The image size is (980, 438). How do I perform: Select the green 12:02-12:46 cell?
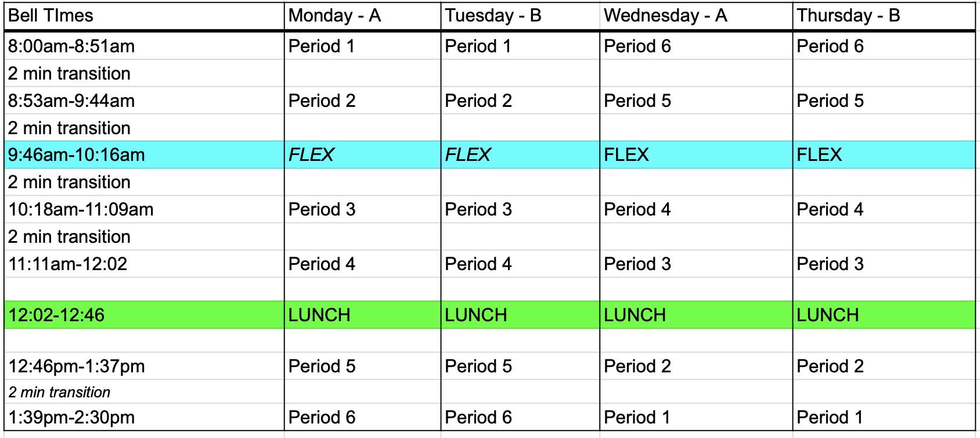coord(144,315)
